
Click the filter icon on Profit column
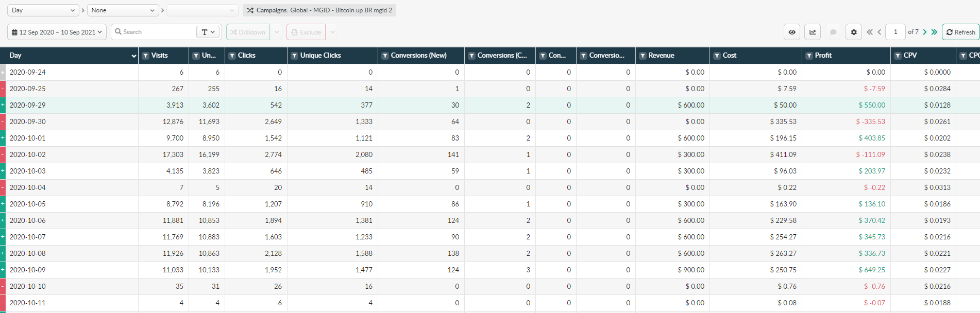pyautogui.click(x=809, y=56)
